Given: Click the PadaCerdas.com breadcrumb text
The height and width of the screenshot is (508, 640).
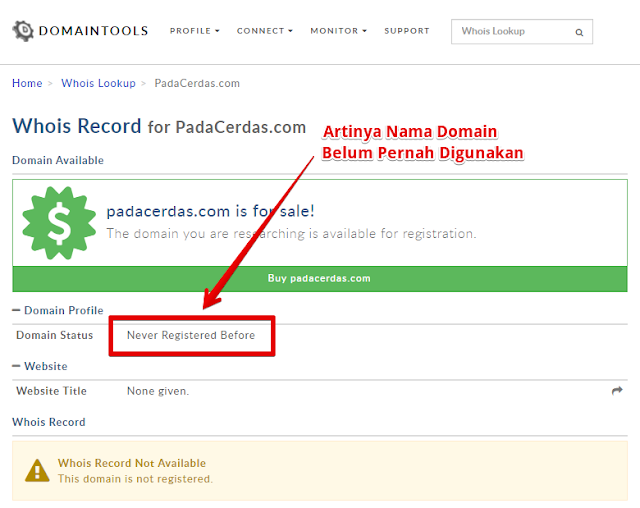Looking at the screenshot, I should (197, 83).
